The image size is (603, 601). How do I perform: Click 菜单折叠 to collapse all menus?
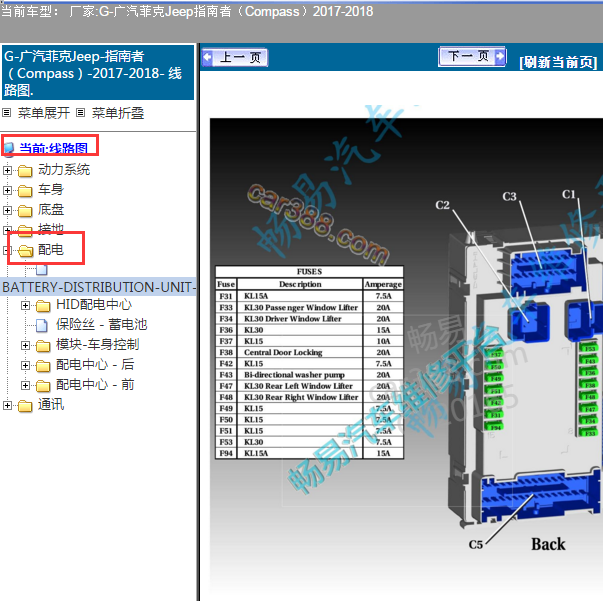pyautogui.click(x=118, y=113)
